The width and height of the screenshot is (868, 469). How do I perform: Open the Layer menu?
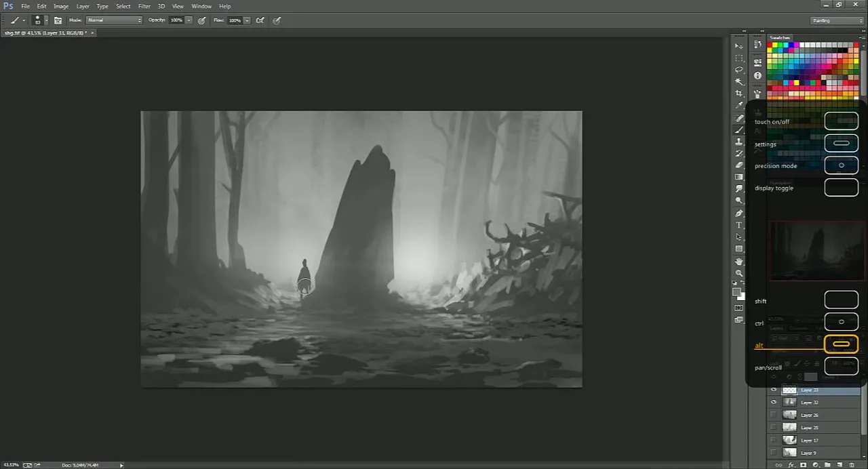pos(83,6)
